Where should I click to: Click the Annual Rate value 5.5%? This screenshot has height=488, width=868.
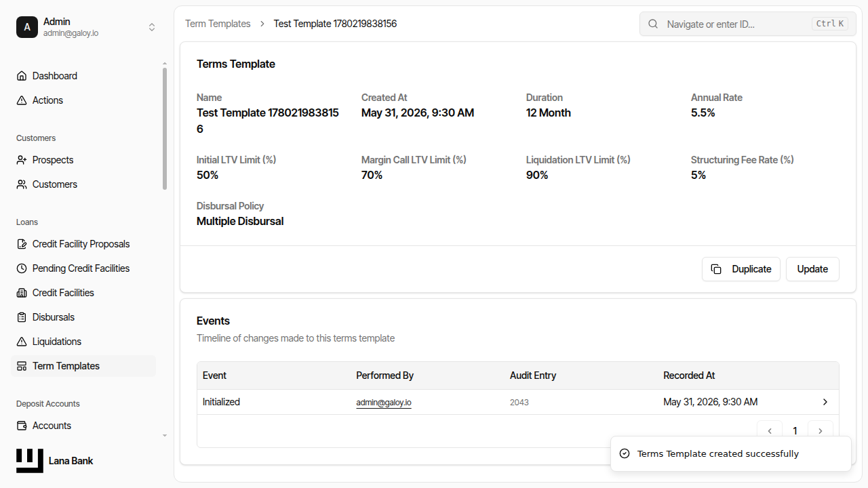coord(703,113)
